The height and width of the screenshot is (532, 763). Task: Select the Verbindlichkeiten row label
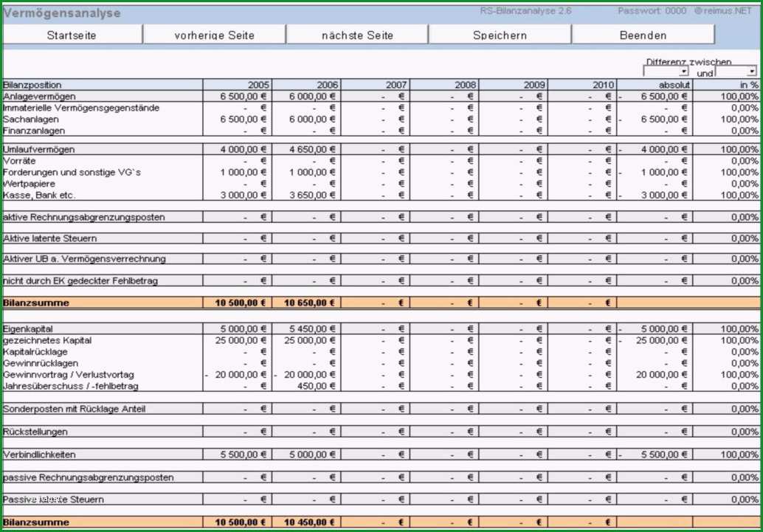pyautogui.click(x=39, y=455)
